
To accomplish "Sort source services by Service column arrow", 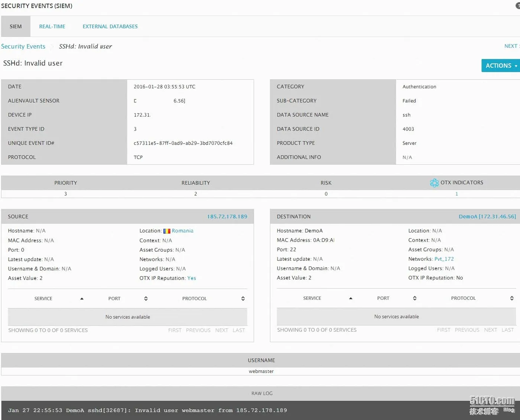I will coord(82,299).
